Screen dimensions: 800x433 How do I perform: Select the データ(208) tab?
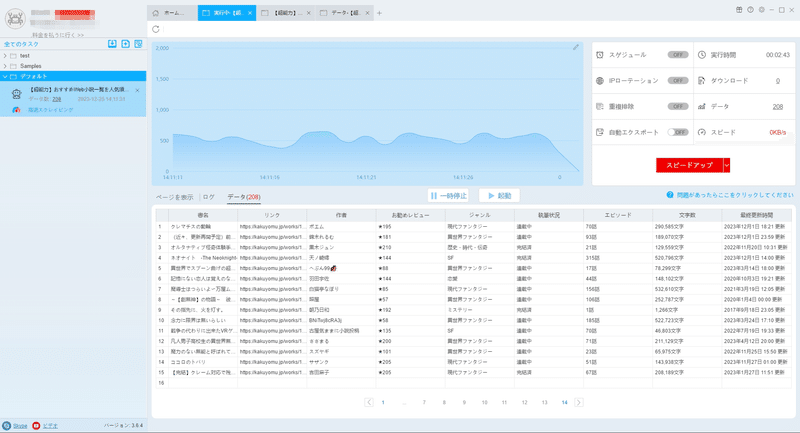click(244, 197)
